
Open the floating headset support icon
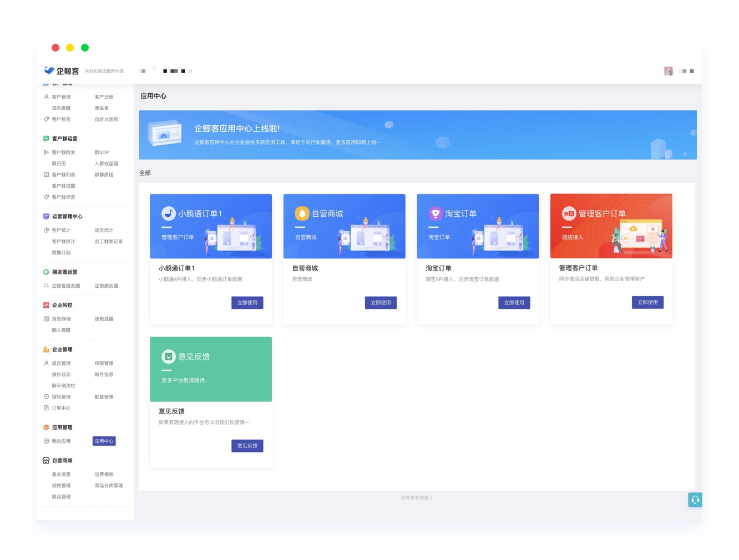click(x=695, y=500)
